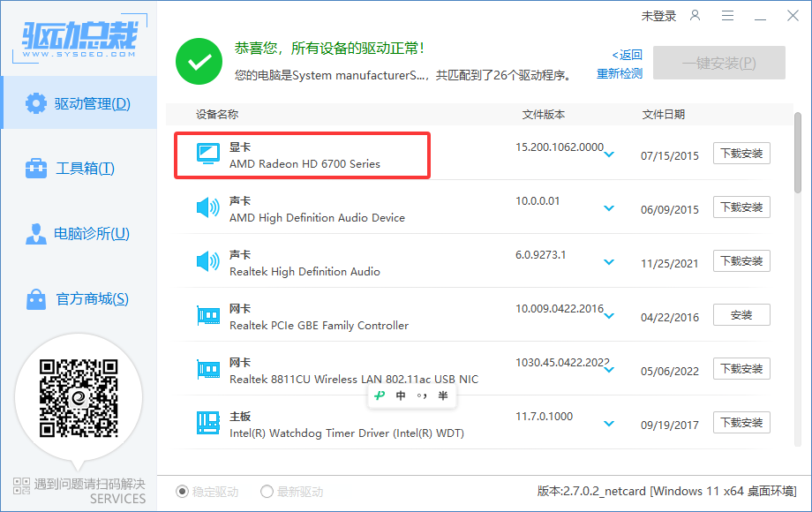
Task: Click 下载安装 for Realtek High Definition Audio
Action: 741,261
